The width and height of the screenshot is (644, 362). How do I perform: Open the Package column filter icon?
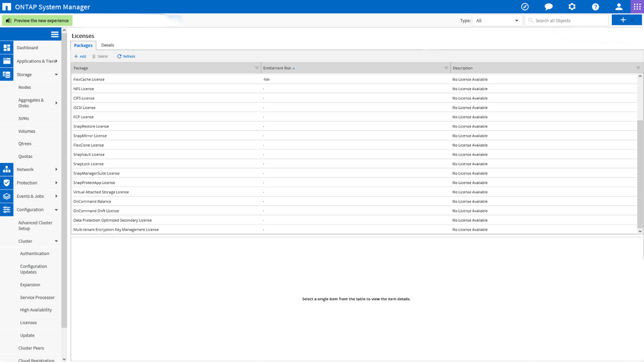click(x=257, y=68)
